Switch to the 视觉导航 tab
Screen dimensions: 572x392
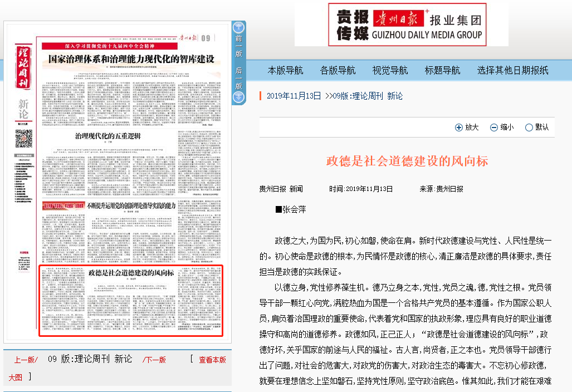pos(390,70)
